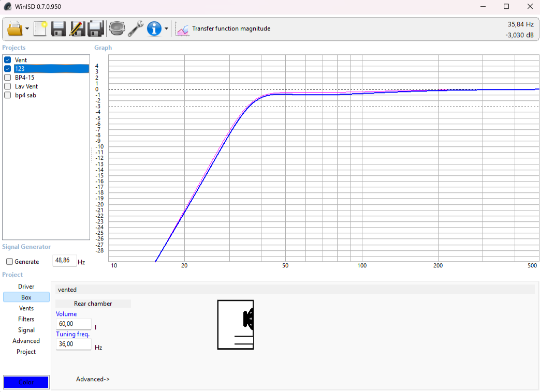Screen dimensions: 540x392
Task: Enable the BP4-15 project checkbox
Action: (x=8, y=78)
